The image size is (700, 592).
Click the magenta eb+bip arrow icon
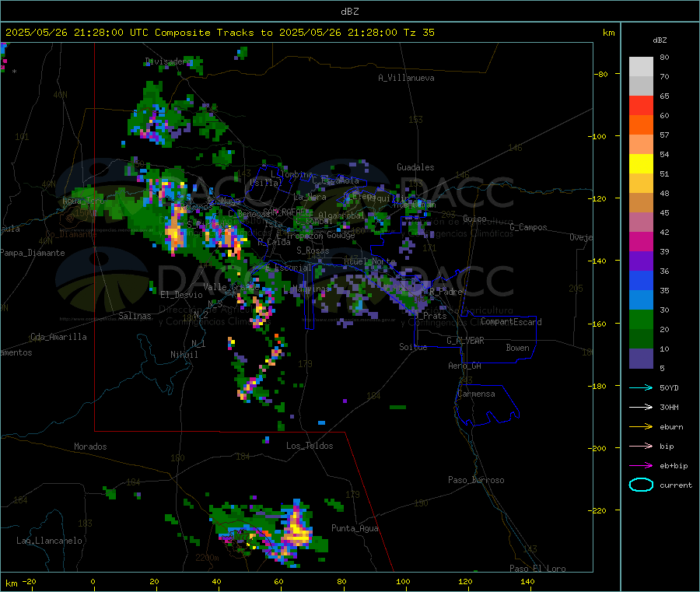[641, 465]
